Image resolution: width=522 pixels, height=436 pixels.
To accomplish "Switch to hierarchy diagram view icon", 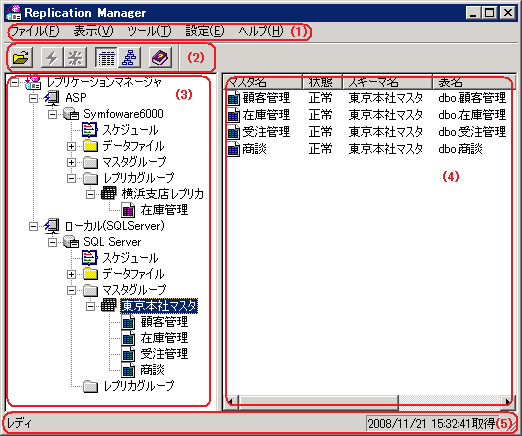I will click(x=129, y=58).
